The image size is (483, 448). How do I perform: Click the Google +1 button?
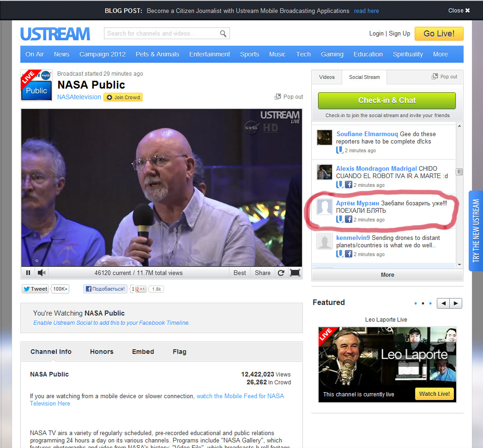pos(140,289)
